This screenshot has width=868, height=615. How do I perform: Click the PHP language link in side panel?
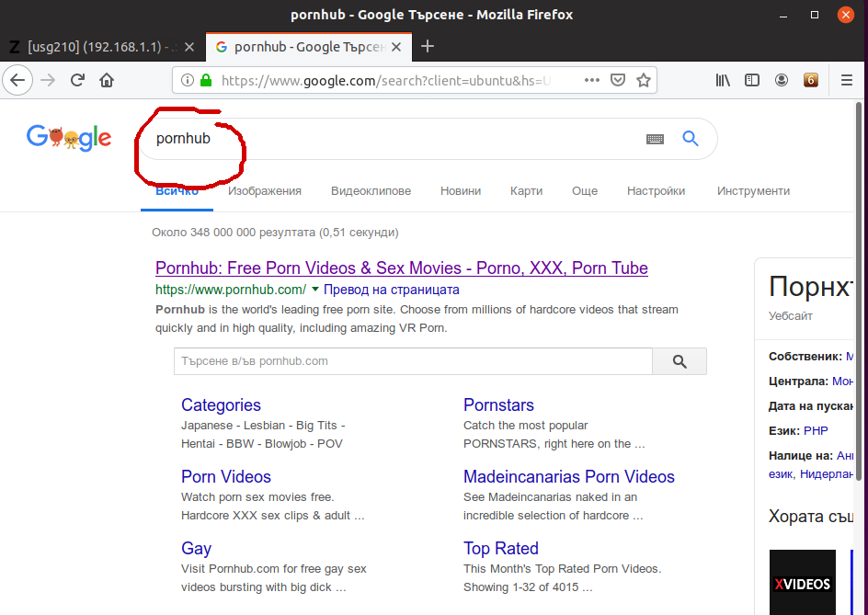[816, 430]
